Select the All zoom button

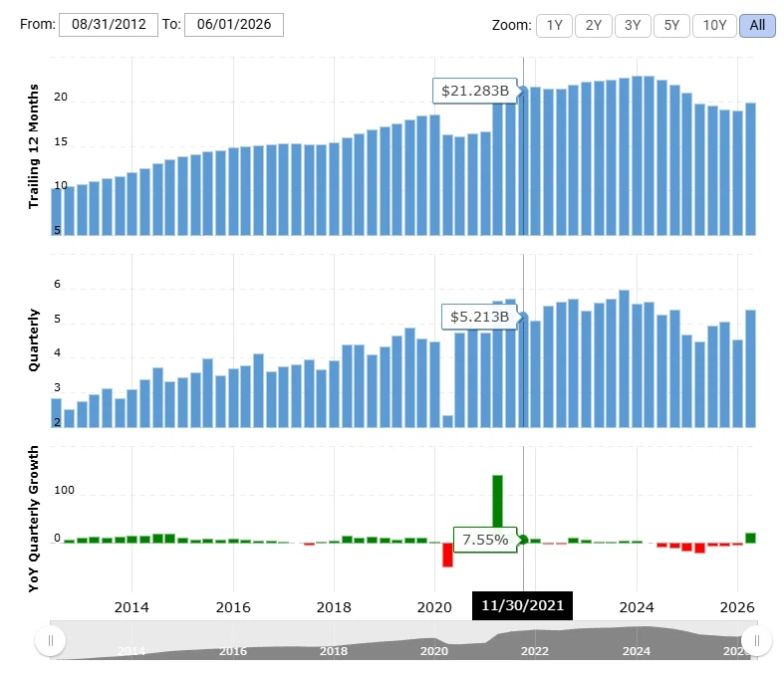coord(757,26)
